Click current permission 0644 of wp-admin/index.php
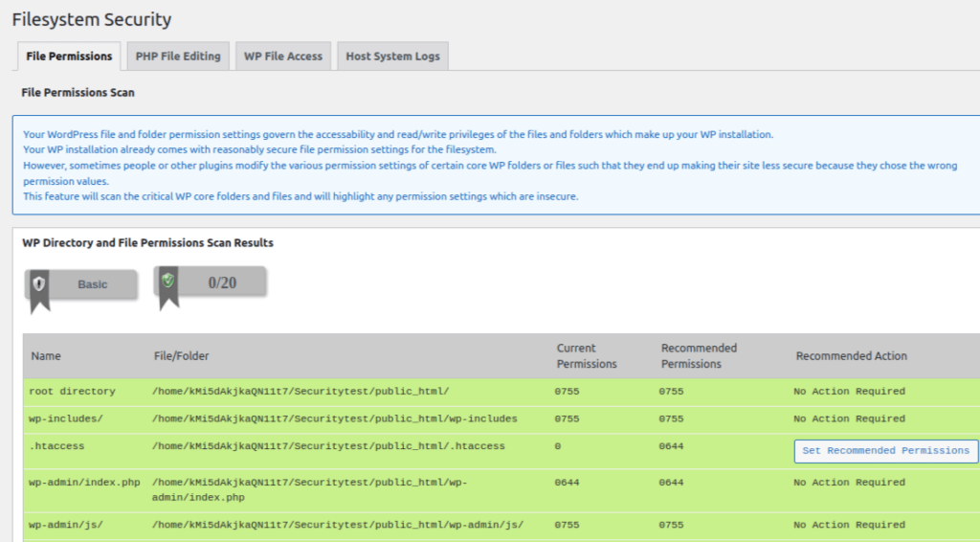Viewport: 980px width, 542px height. pos(567,483)
